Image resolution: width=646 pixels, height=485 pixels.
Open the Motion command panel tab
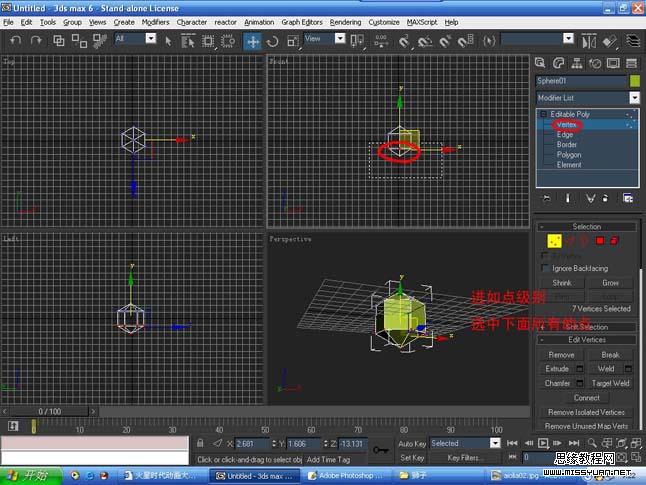[x=595, y=63]
